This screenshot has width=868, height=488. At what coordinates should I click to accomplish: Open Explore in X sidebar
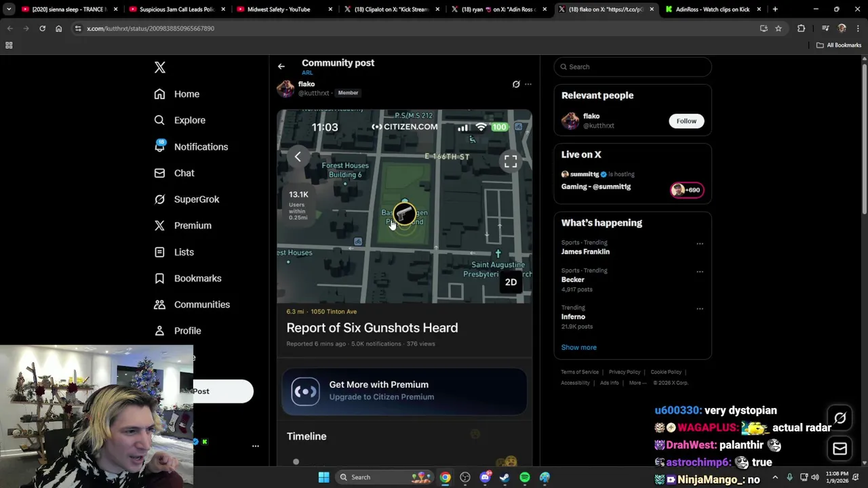point(180,120)
